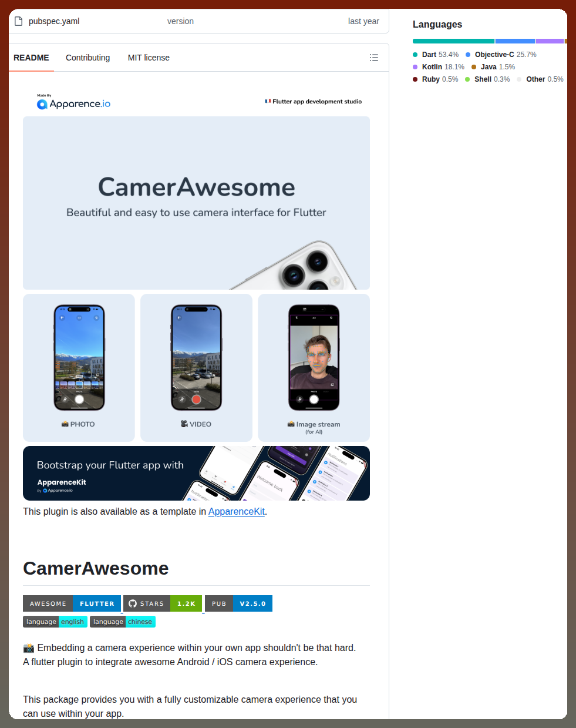Open the README outline list icon
576x728 pixels.
point(374,58)
